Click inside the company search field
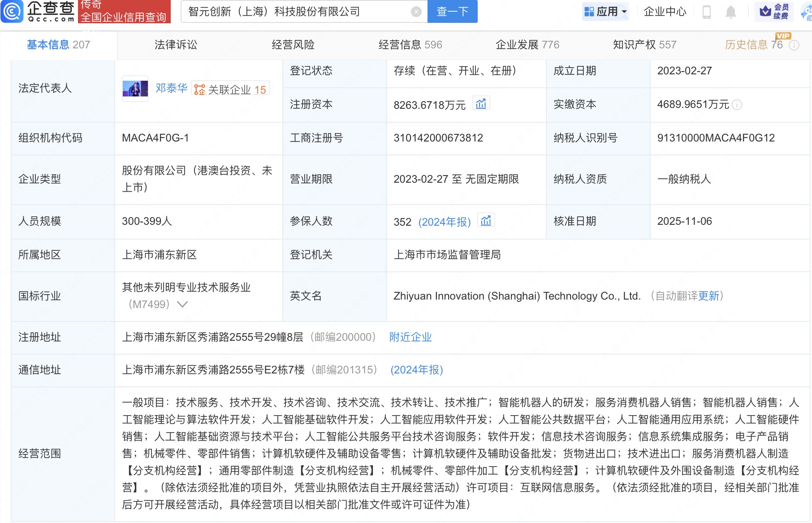 296,12
